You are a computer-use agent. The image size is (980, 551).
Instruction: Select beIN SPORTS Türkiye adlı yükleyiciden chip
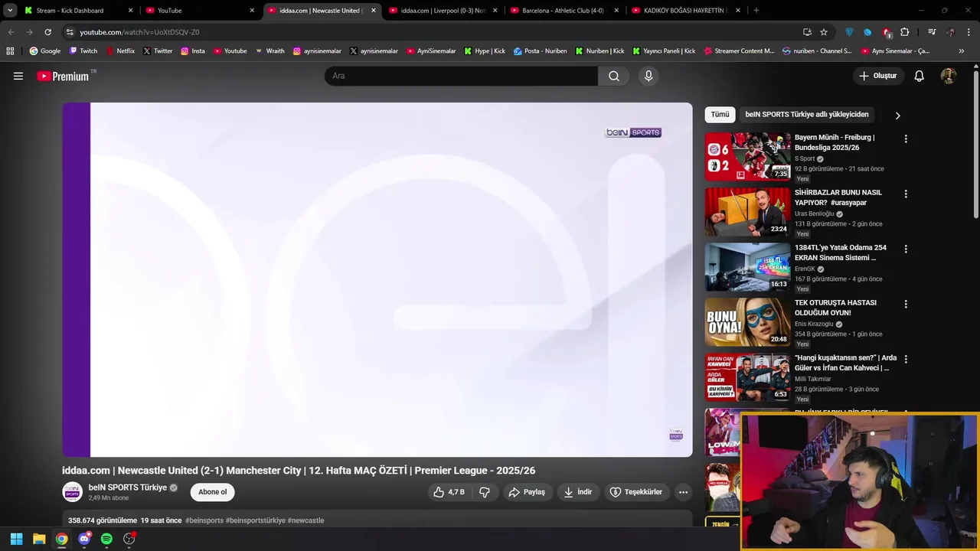click(807, 115)
